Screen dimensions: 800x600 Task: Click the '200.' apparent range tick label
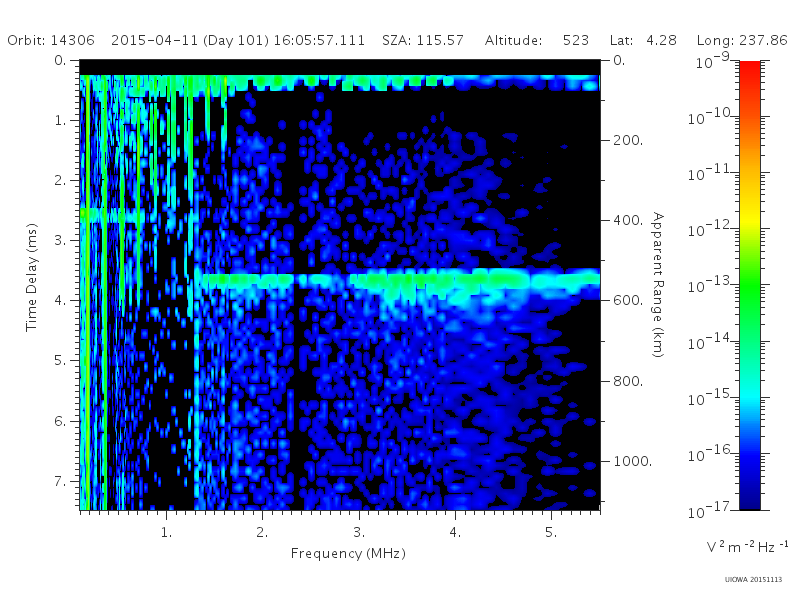click(x=628, y=140)
